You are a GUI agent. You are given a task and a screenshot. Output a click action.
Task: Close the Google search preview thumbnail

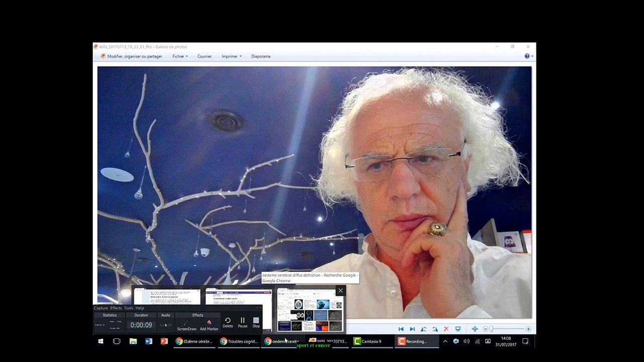point(341,291)
